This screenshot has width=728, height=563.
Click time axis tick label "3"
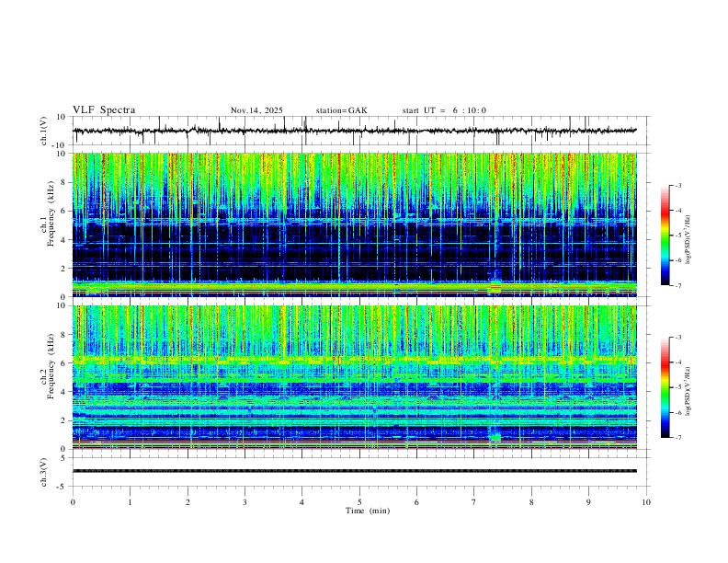[245, 502]
